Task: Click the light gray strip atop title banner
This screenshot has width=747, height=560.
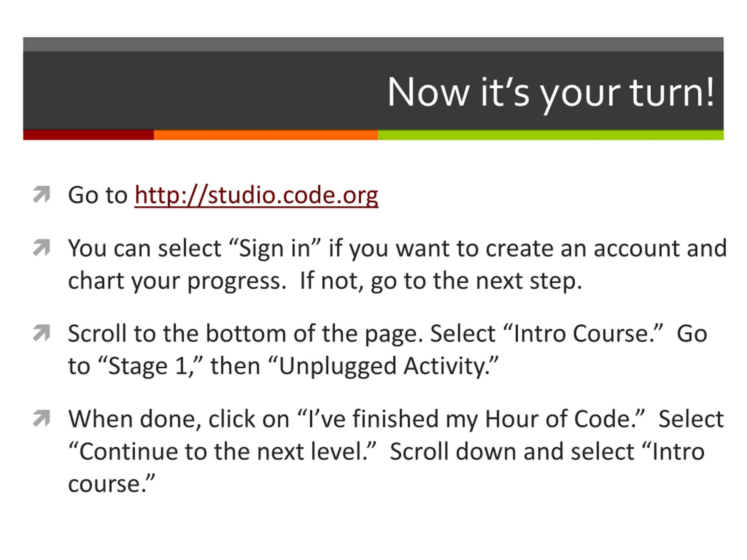Action: tap(373, 44)
